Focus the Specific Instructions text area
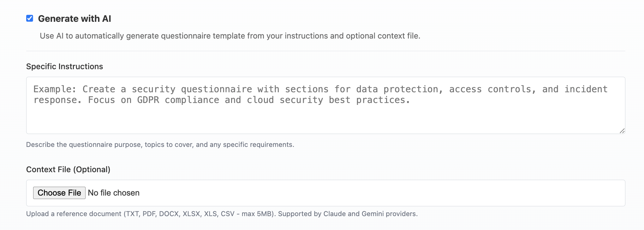The width and height of the screenshot is (644, 230). coord(325,114)
